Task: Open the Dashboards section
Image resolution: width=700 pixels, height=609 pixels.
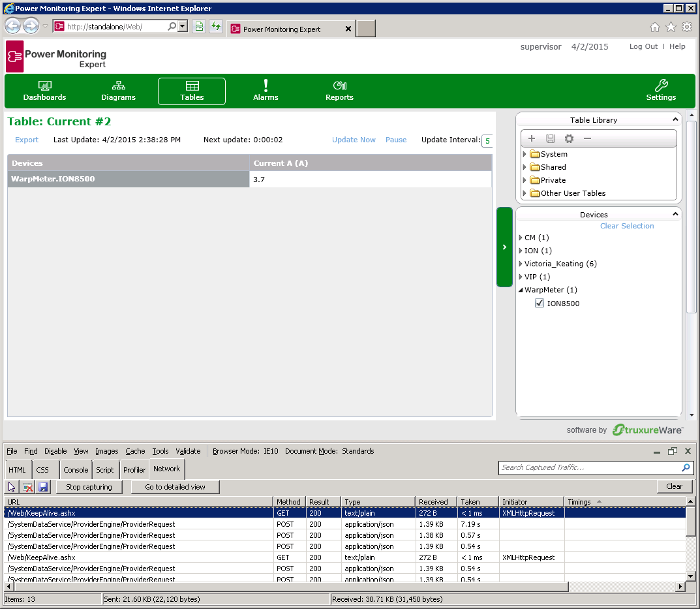Action: 44,91
